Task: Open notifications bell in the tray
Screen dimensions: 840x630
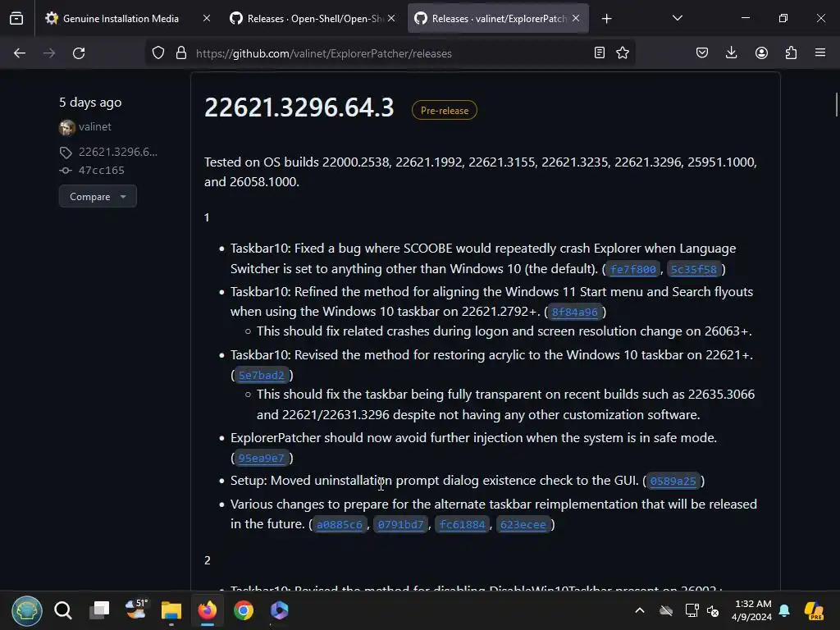Action: click(784, 610)
